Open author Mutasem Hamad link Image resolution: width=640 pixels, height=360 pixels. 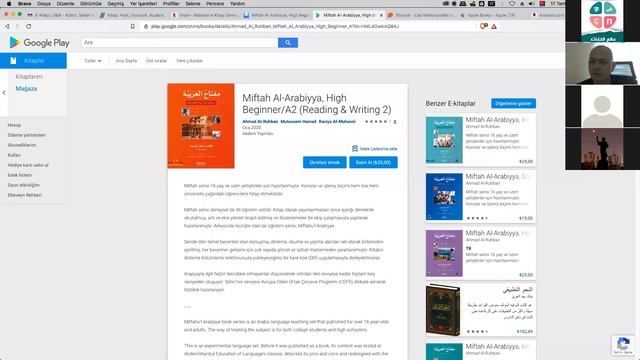coord(298,122)
